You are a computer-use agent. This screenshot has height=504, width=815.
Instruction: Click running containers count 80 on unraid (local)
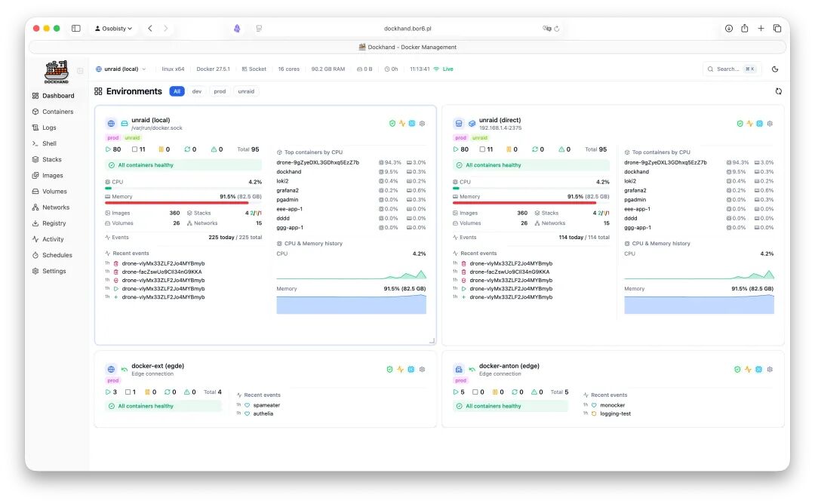coord(113,149)
